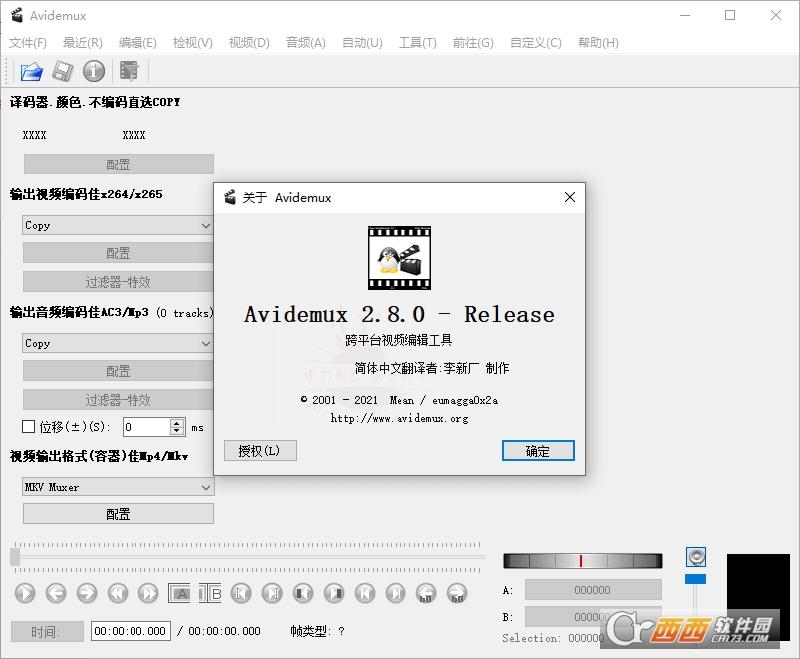Set selection end marker B
800x659 pixels.
210,593
